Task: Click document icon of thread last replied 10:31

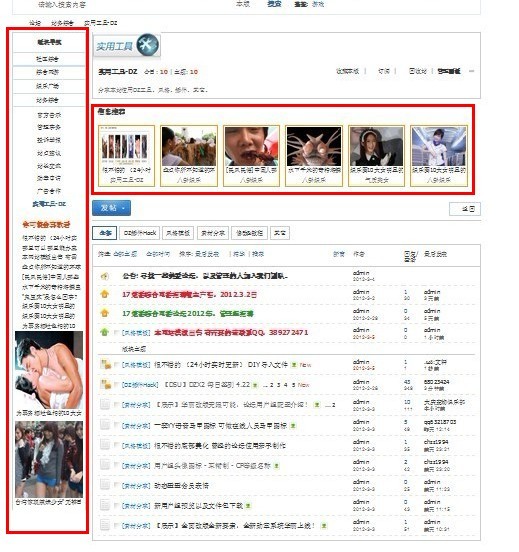Action: [105, 525]
